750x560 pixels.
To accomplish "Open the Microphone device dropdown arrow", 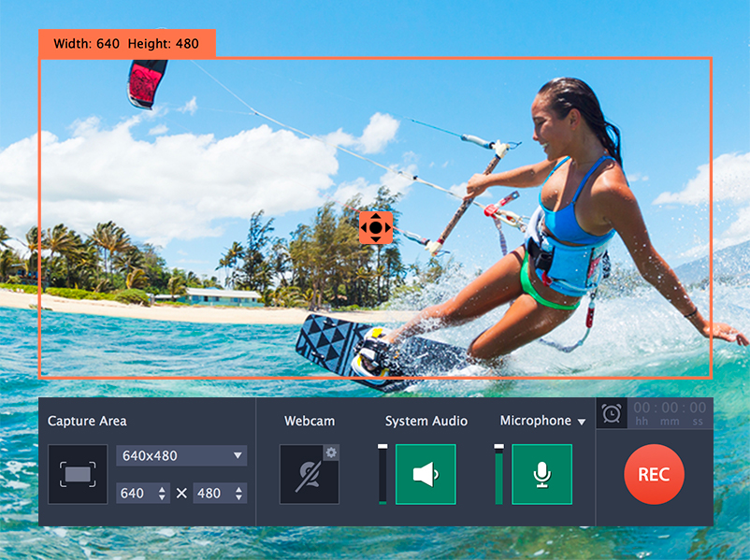I will [x=581, y=421].
